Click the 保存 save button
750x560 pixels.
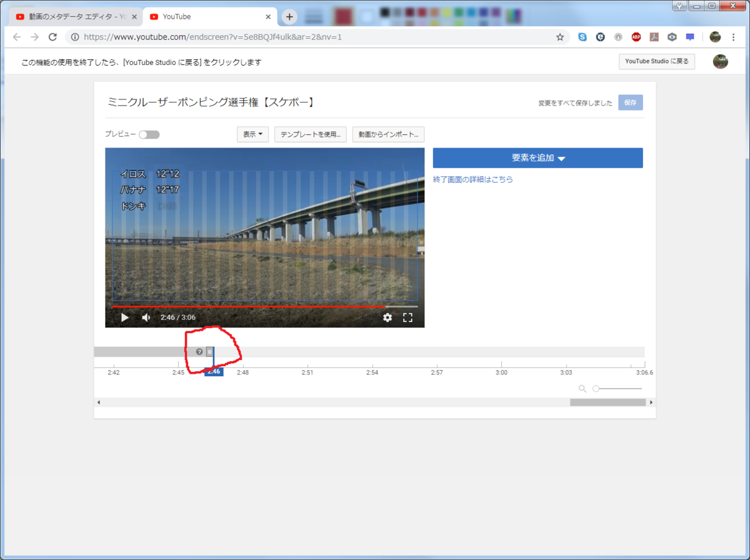[x=630, y=102]
